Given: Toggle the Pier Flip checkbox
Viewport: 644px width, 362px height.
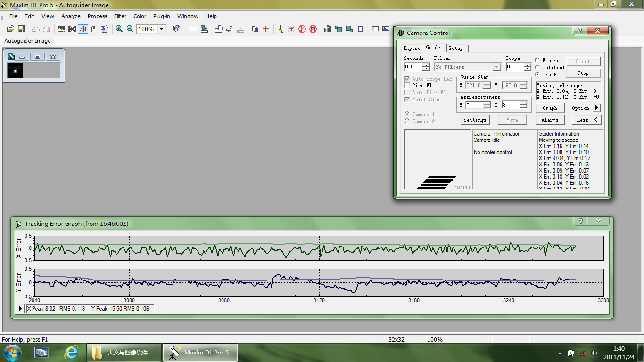Looking at the screenshot, I should click(407, 85).
